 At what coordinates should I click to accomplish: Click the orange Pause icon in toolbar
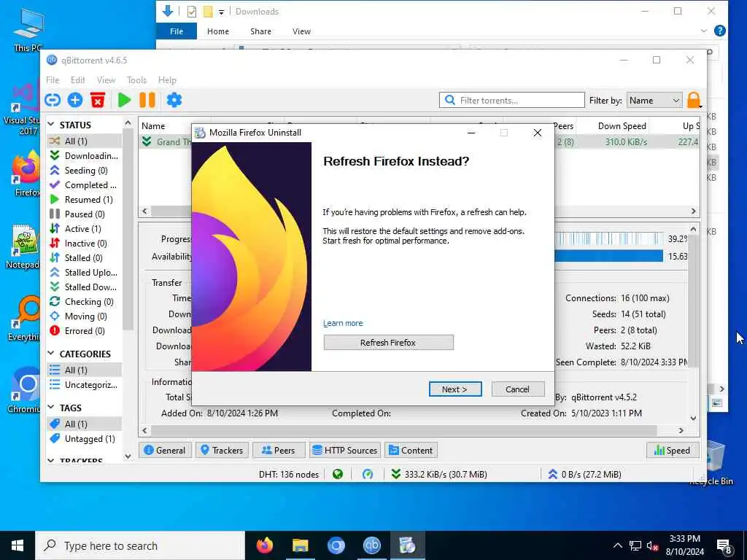[147, 100]
